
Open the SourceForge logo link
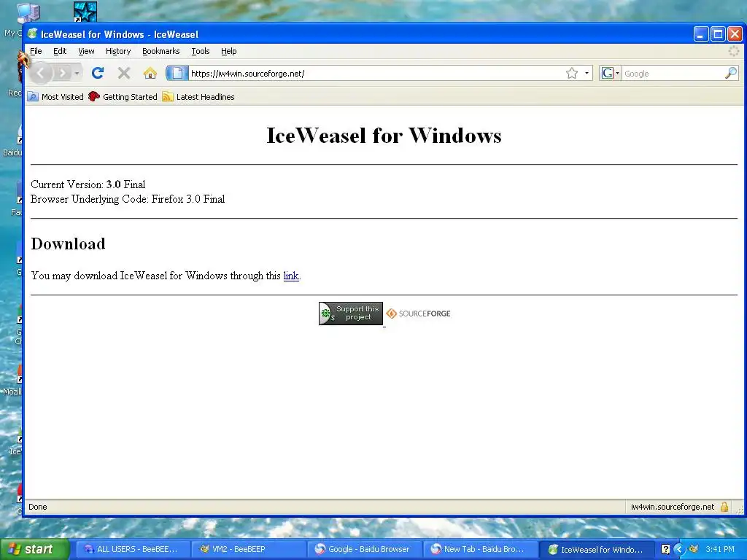click(x=418, y=314)
